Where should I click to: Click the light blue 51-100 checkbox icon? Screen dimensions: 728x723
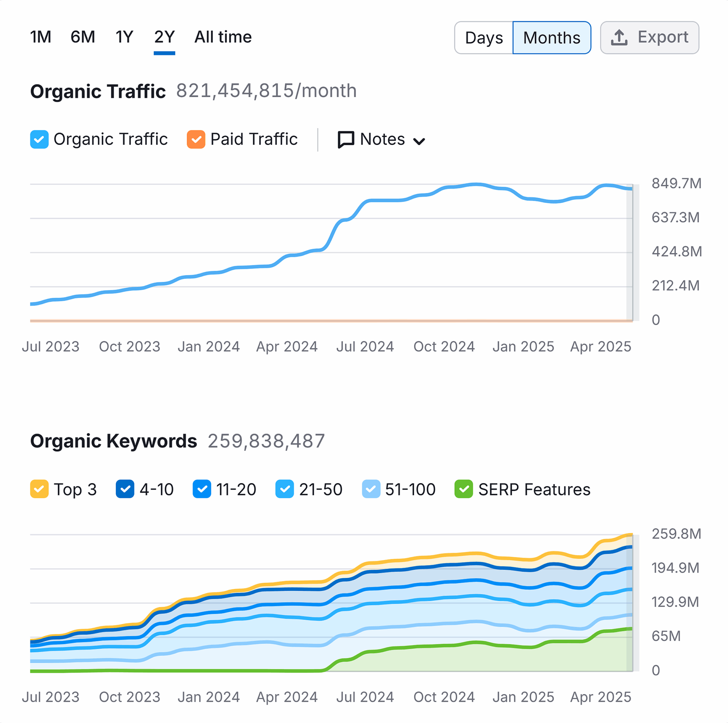point(371,489)
